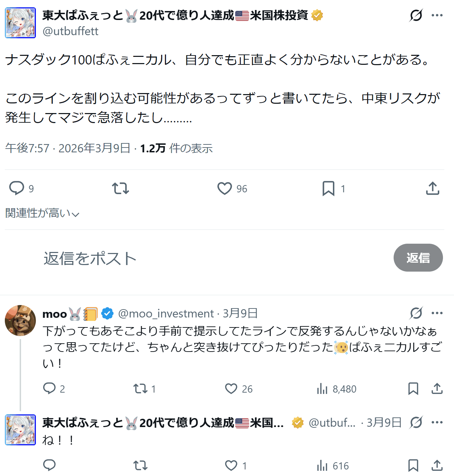Open more options on moo's reply
The height and width of the screenshot is (476, 454).
pyautogui.click(x=437, y=313)
